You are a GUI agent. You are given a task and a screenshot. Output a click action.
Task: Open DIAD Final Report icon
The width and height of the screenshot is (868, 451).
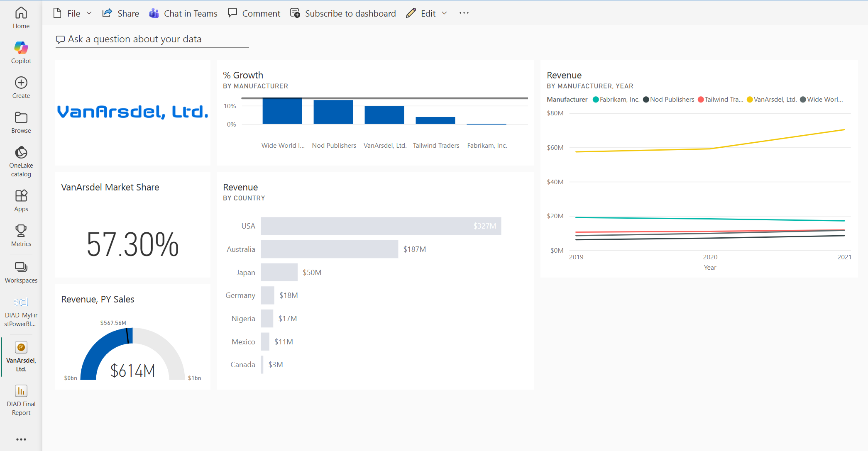(21, 391)
